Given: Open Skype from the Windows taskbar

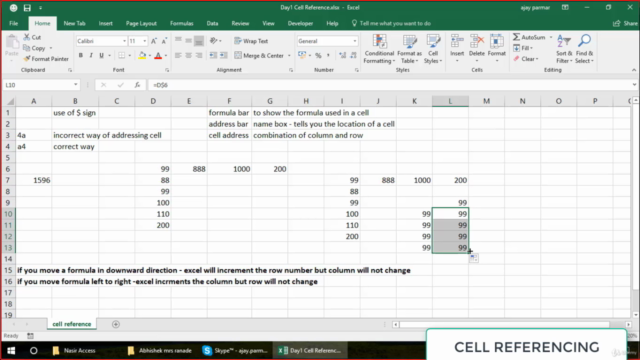Looking at the screenshot, I should pyautogui.click(x=235, y=351).
